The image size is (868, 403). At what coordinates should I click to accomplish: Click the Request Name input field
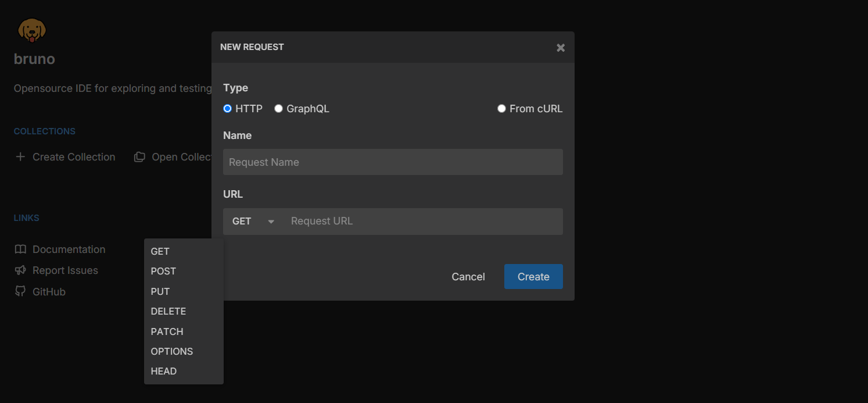(393, 162)
